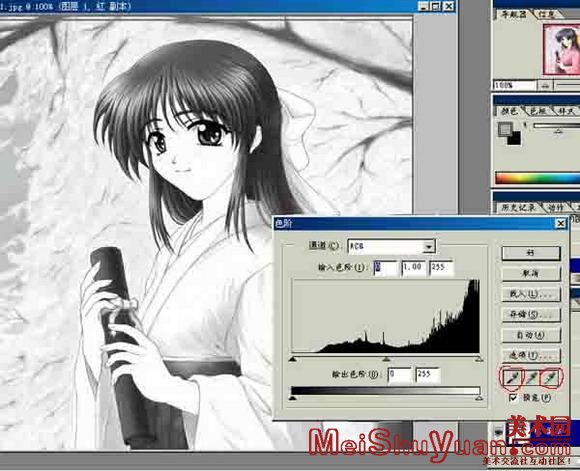Switch to the 历史记录 History tab
580x471 pixels.
click(x=517, y=208)
